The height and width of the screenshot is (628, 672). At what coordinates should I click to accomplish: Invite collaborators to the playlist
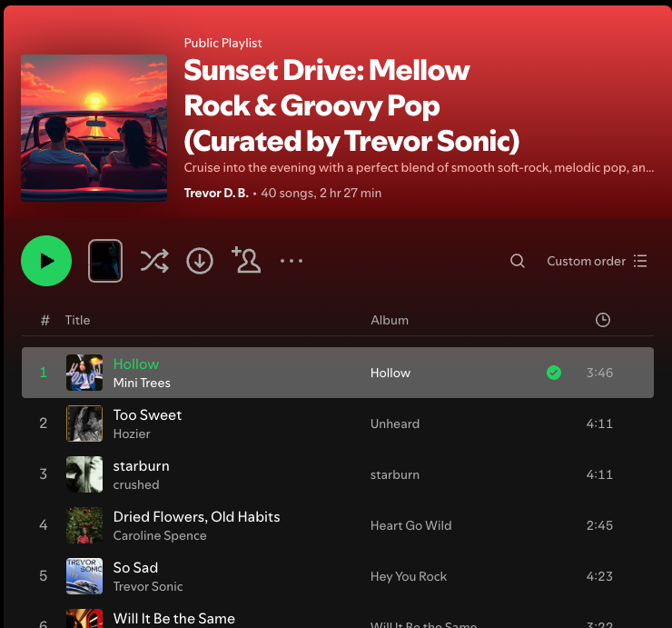(x=246, y=260)
